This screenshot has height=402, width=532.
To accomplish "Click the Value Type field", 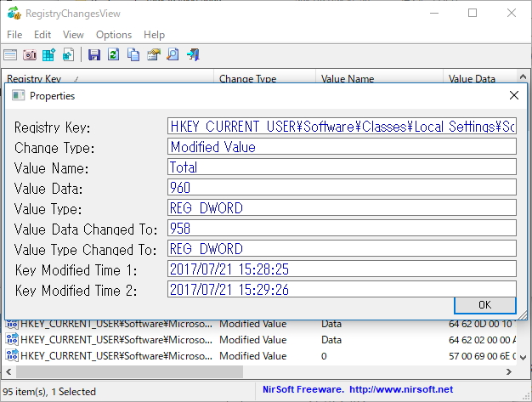I will (342, 208).
